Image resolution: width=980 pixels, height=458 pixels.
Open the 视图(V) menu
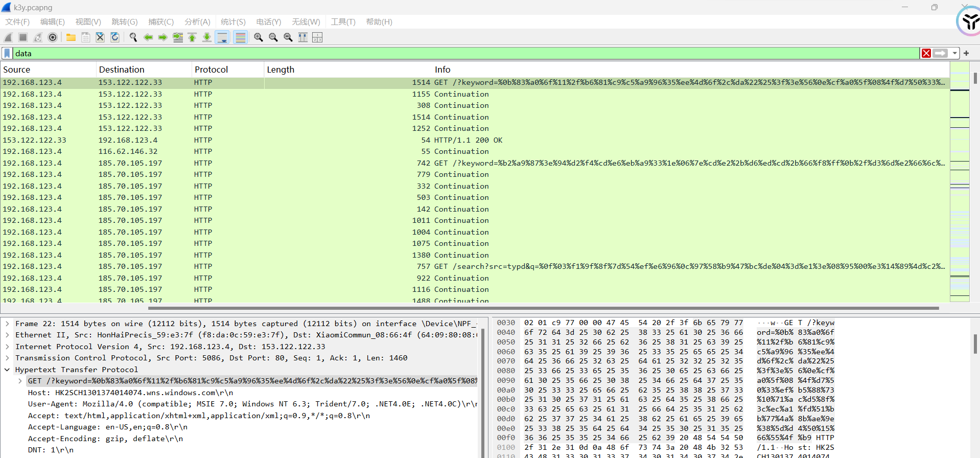tap(88, 22)
